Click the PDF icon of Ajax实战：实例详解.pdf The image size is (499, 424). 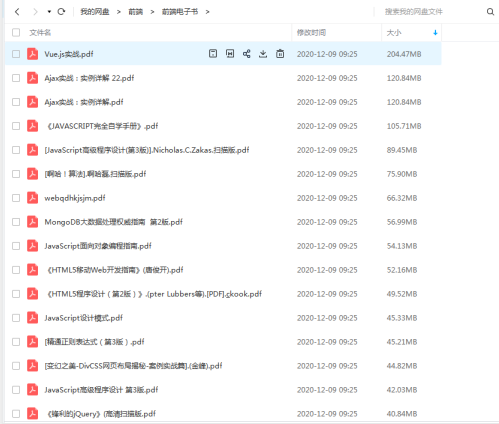[x=32, y=102]
